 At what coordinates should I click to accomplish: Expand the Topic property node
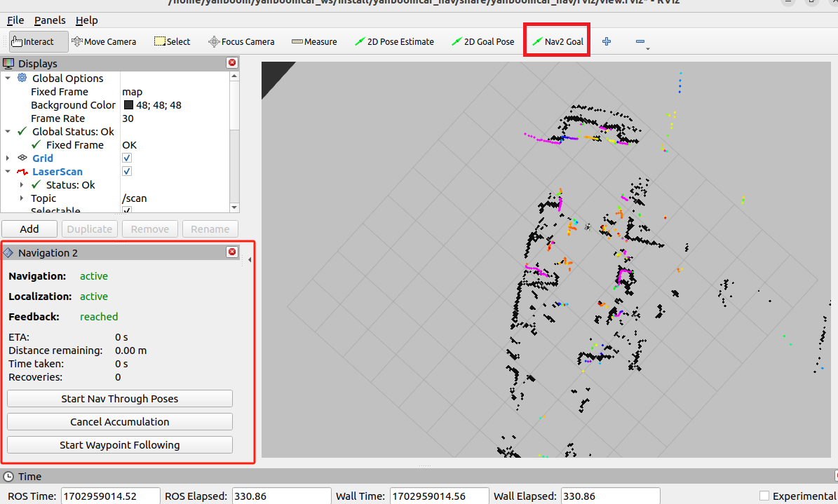click(22, 198)
